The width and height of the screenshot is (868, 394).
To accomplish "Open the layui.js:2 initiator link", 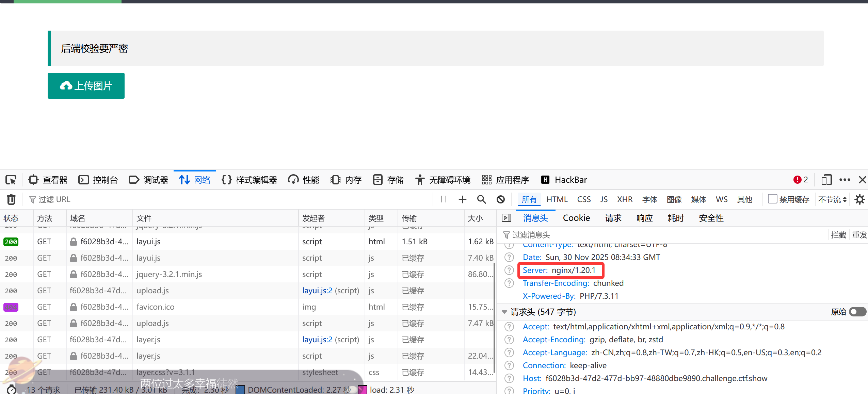I will (317, 291).
